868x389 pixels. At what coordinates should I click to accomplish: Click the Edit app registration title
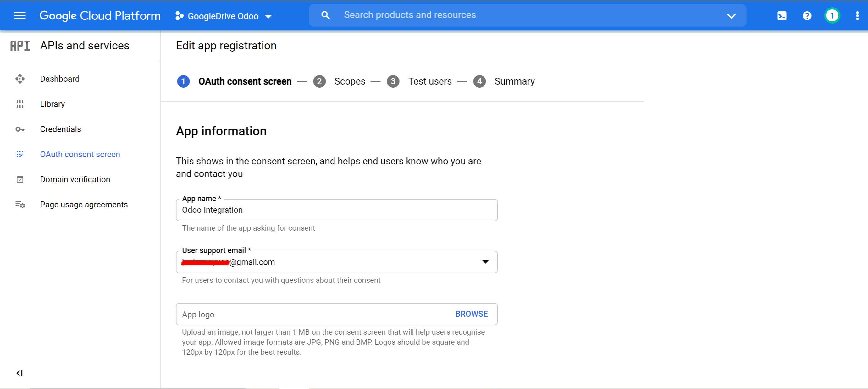pyautogui.click(x=226, y=46)
